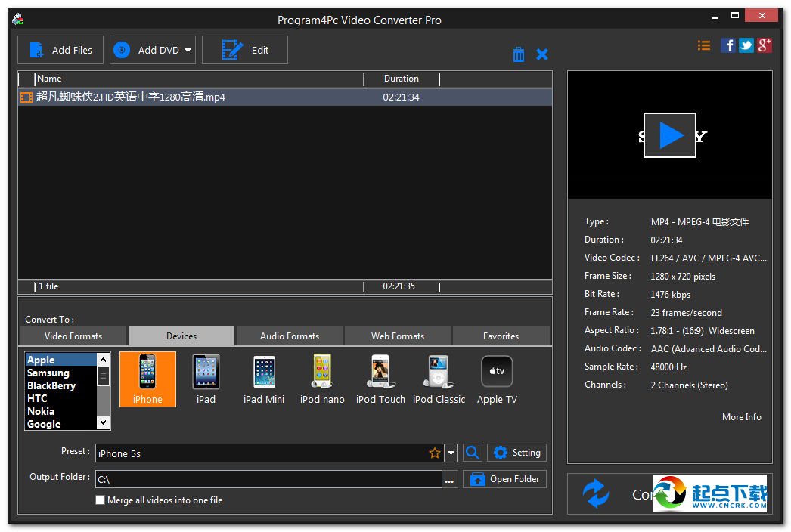Search presets with magnifier icon
The image size is (791, 532).
(x=472, y=453)
